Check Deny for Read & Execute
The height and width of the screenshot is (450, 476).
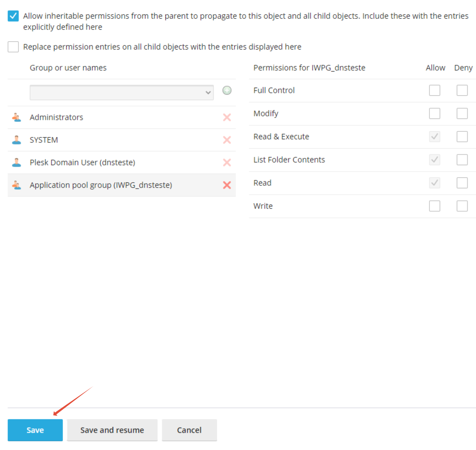[462, 137]
